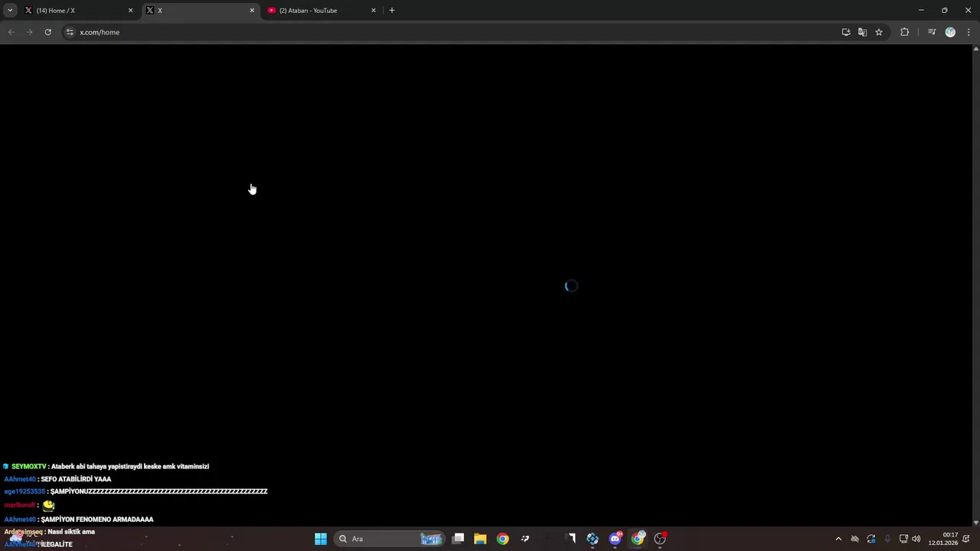Open the media controls icon in toolbar
This screenshot has width=980, height=551.
[932, 32]
